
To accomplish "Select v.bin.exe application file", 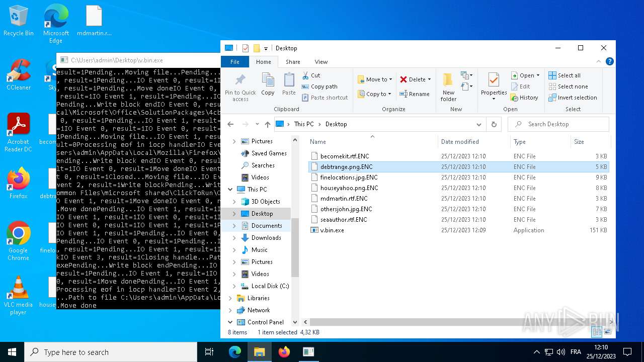I will coord(458,230).
